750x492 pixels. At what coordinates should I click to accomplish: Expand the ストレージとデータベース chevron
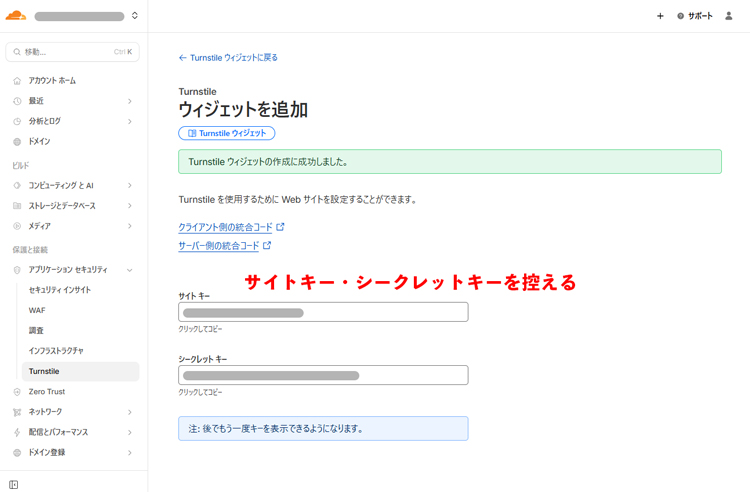[x=130, y=206]
